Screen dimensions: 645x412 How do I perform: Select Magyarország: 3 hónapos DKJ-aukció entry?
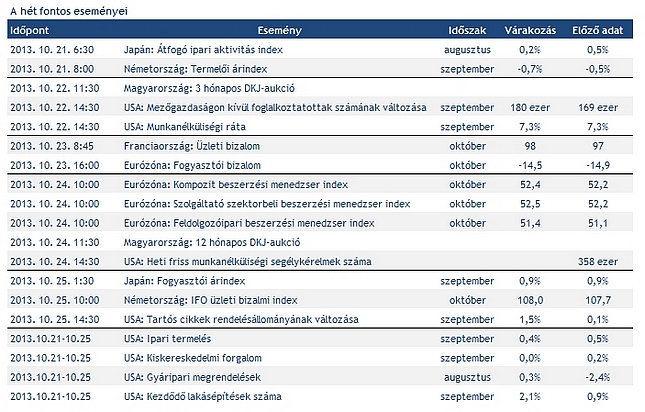(209, 88)
